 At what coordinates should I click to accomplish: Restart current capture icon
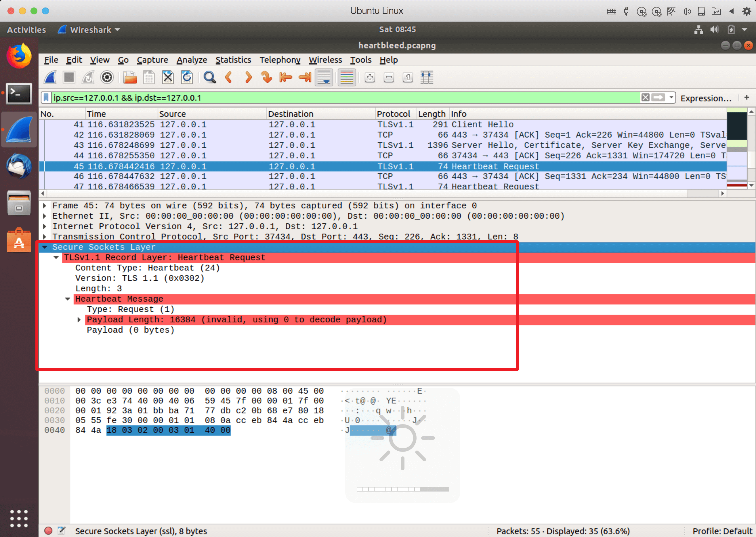(x=88, y=78)
